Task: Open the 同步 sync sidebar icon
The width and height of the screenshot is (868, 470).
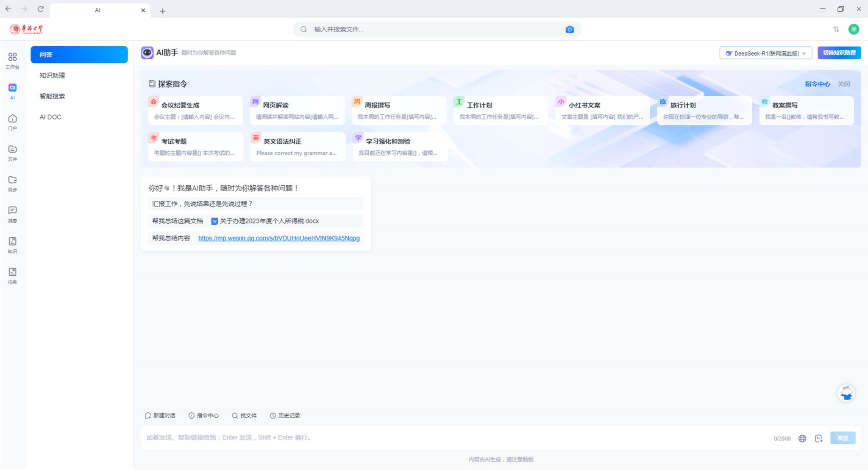Action: (12, 183)
